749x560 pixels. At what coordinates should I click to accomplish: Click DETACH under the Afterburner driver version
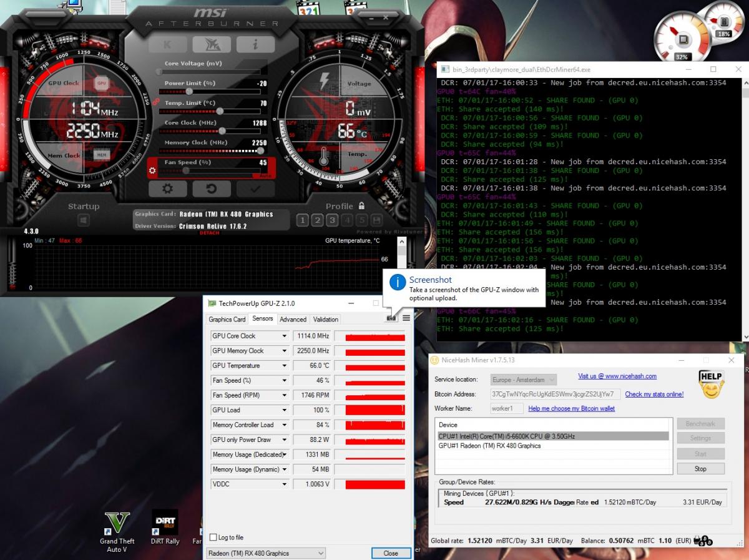point(209,233)
